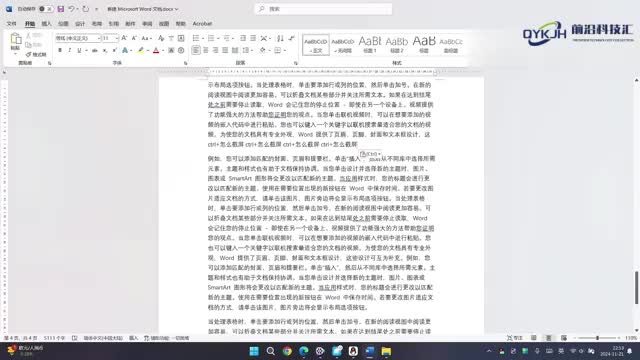Click the Enclose Characters icon
The height and width of the screenshot is (360, 640).
[181, 50]
